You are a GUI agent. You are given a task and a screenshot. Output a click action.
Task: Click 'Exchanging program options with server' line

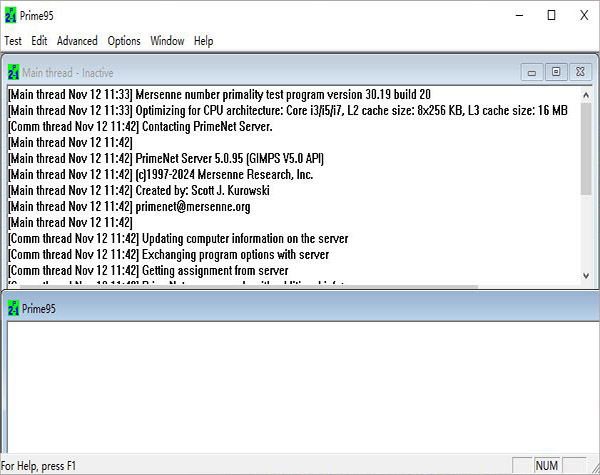click(x=168, y=255)
